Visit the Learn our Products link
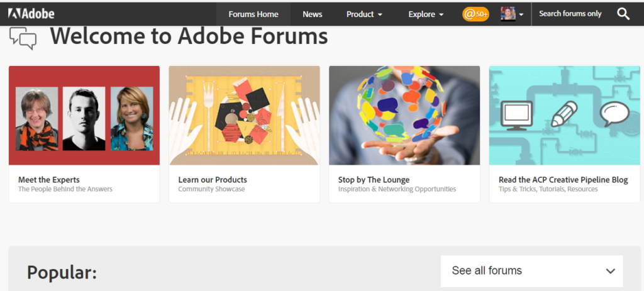Image resolution: width=644 pixels, height=291 pixels. coord(213,180)
